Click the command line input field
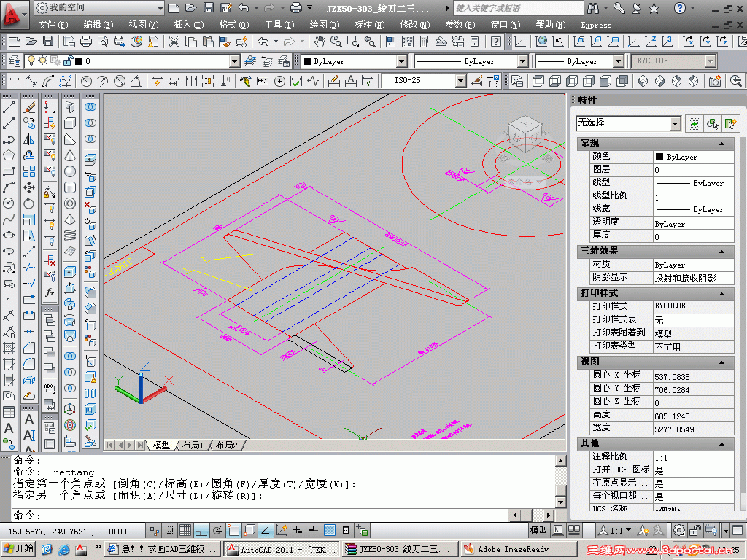The image size is (747, 560). (x=260, y=516)
